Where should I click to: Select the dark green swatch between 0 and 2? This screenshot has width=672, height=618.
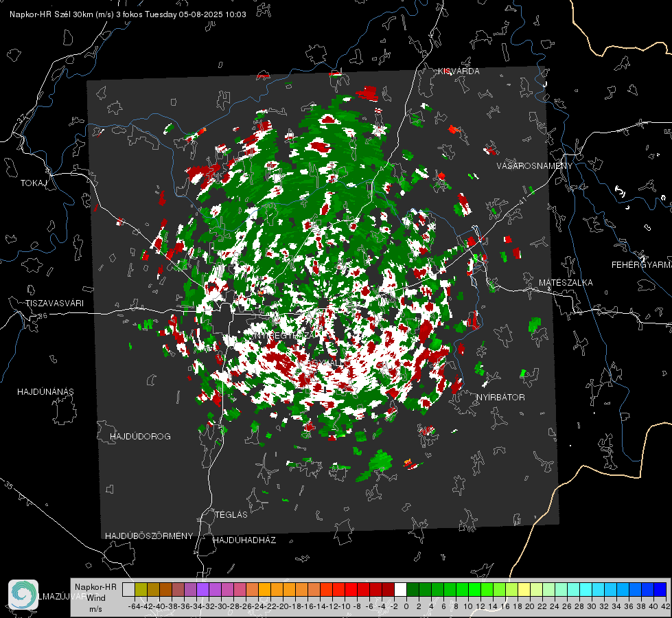413,589
